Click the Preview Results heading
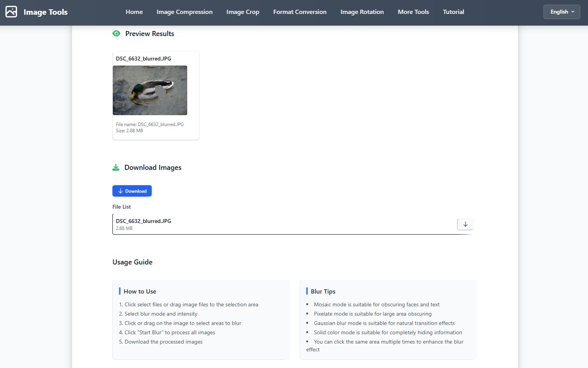The height and width of the screenshot is (368, 588). 150,34
